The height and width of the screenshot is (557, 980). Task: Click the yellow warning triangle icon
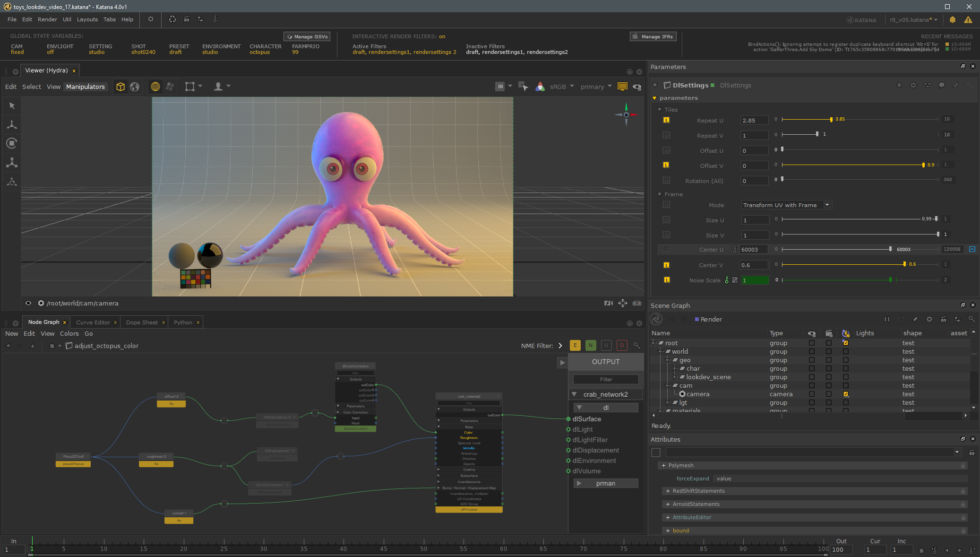point(968,20)
